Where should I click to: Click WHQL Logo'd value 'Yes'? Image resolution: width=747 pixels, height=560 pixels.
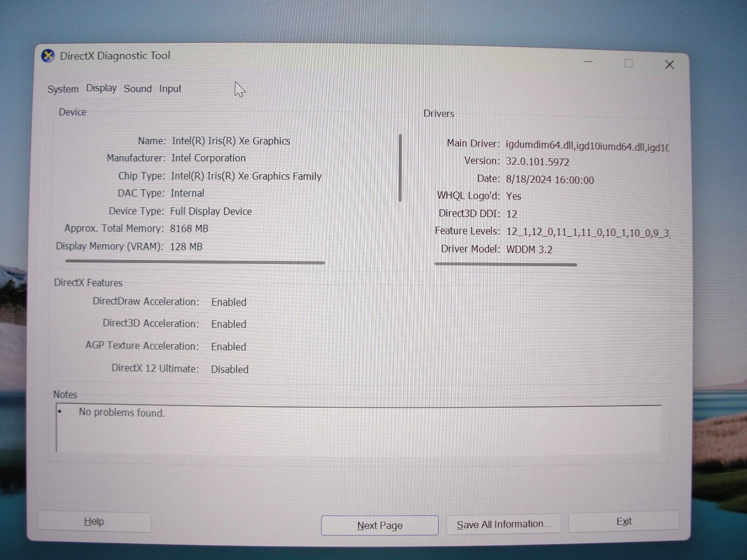514,196
